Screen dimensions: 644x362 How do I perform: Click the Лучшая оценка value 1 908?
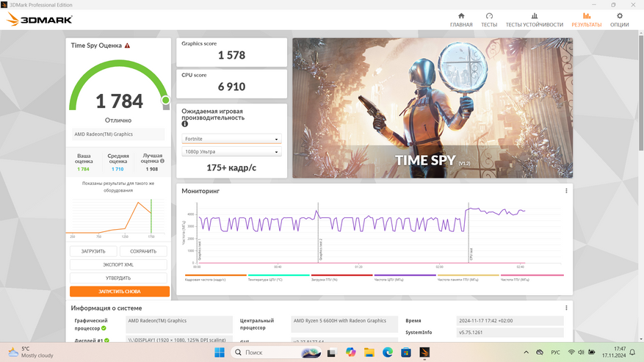point(152,170)
